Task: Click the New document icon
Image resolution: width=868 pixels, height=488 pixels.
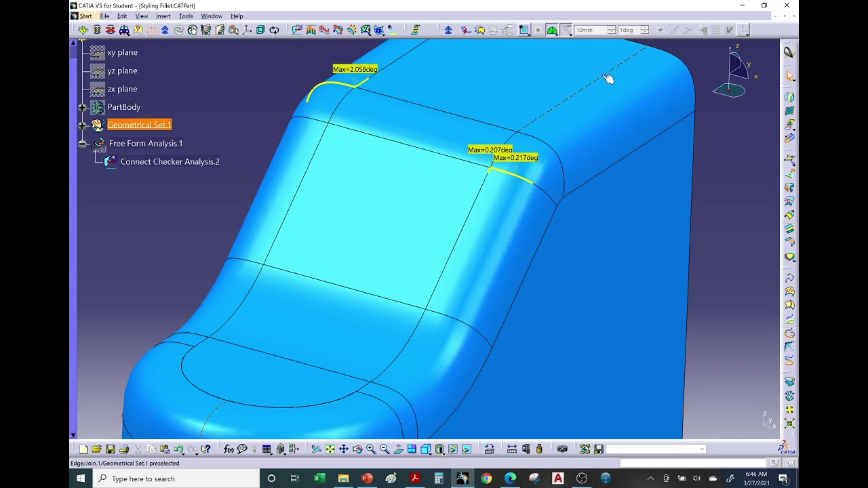Action: click(83, 449)
